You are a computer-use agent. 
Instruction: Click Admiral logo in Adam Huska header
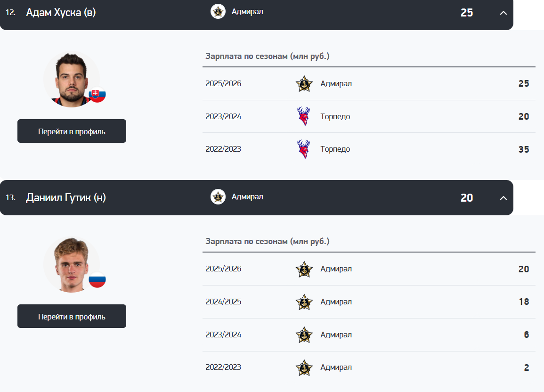pos(218,12)
